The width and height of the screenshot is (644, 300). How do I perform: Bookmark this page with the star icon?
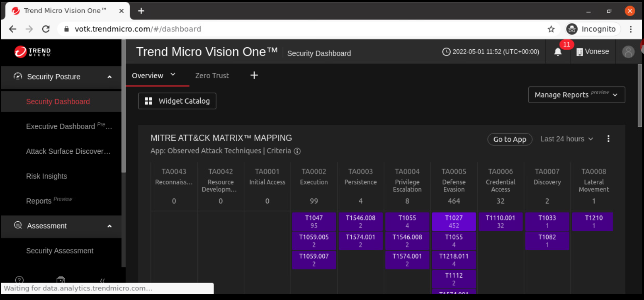point(551,29)
